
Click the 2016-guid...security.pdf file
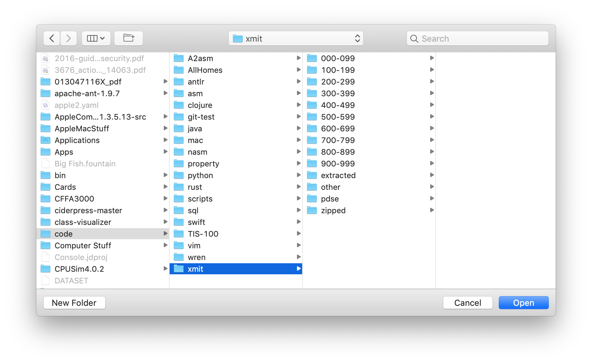(x=103, y=58)
